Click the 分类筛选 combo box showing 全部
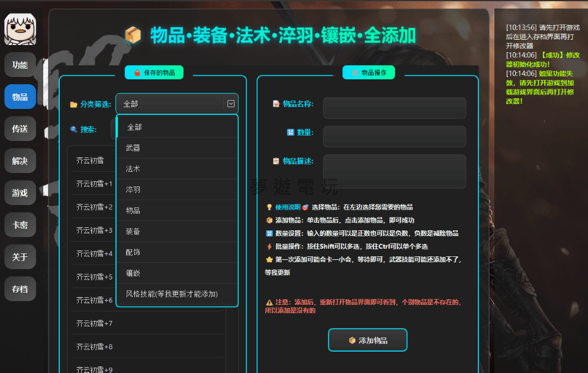Viewport: 588px width, 373px height. click(x=177, y=104)
